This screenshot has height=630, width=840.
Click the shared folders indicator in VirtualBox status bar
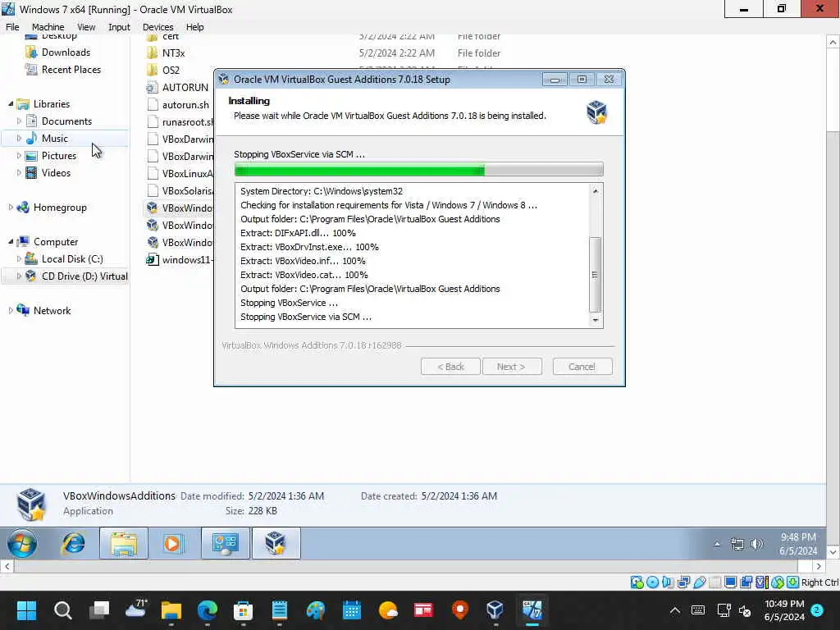[x=714, y=582]
